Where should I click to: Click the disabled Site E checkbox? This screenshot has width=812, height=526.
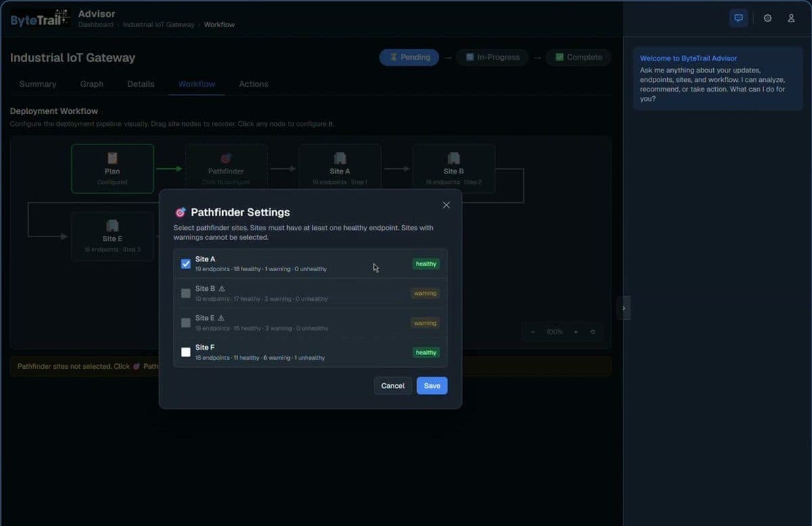pyautogui.click(x=186, y=323)
